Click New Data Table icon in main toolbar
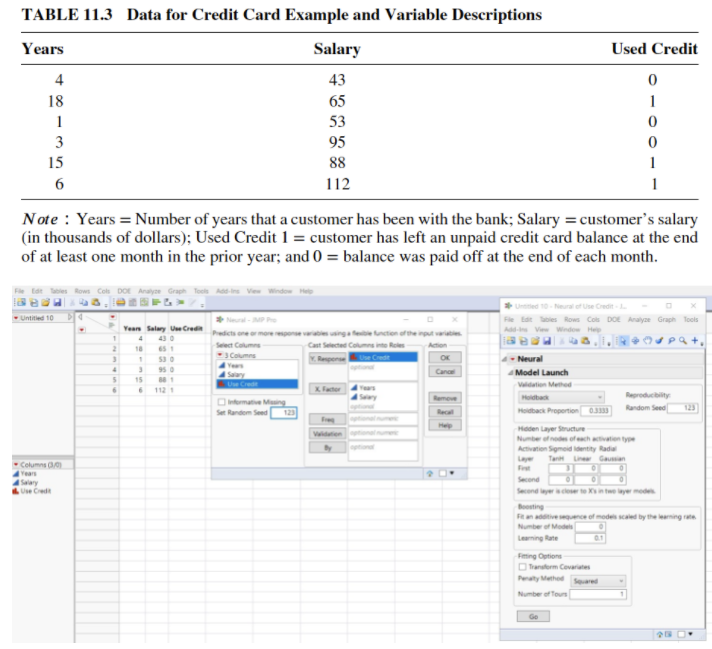The width and height of the screenshot is (712, 649). pos(21,302)
